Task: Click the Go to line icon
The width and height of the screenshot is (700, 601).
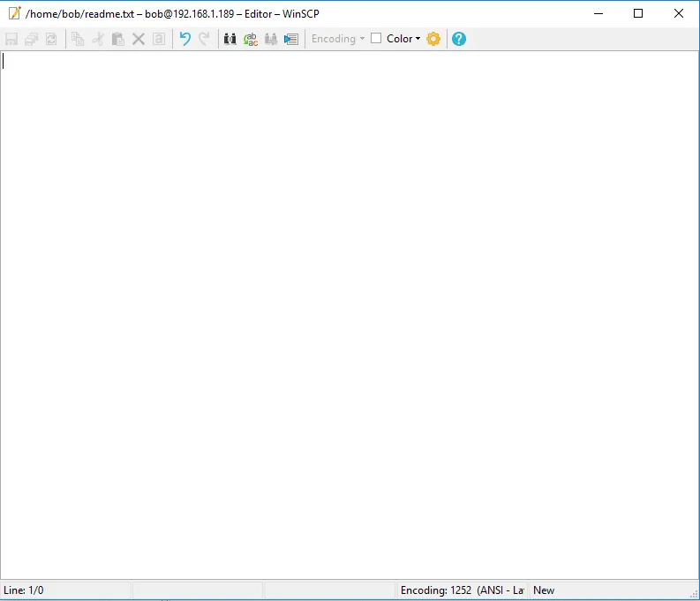Action: (291, 39)
